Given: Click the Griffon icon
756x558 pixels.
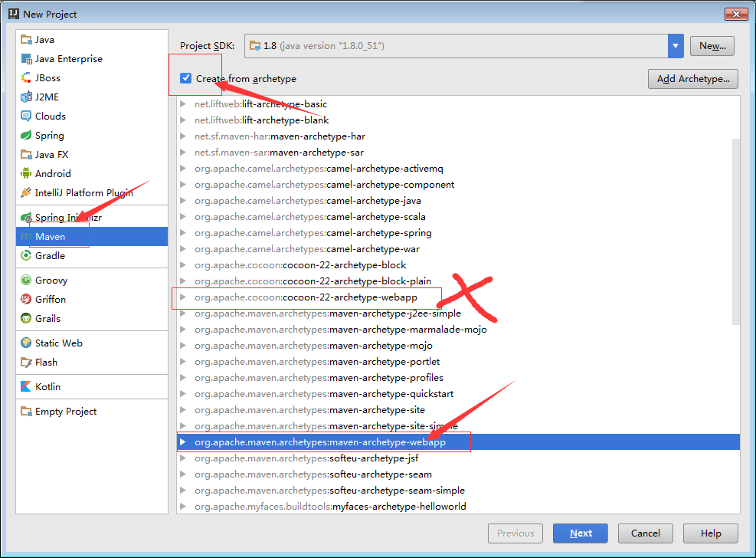Looking at the screenshot, I should click(26, 300).
